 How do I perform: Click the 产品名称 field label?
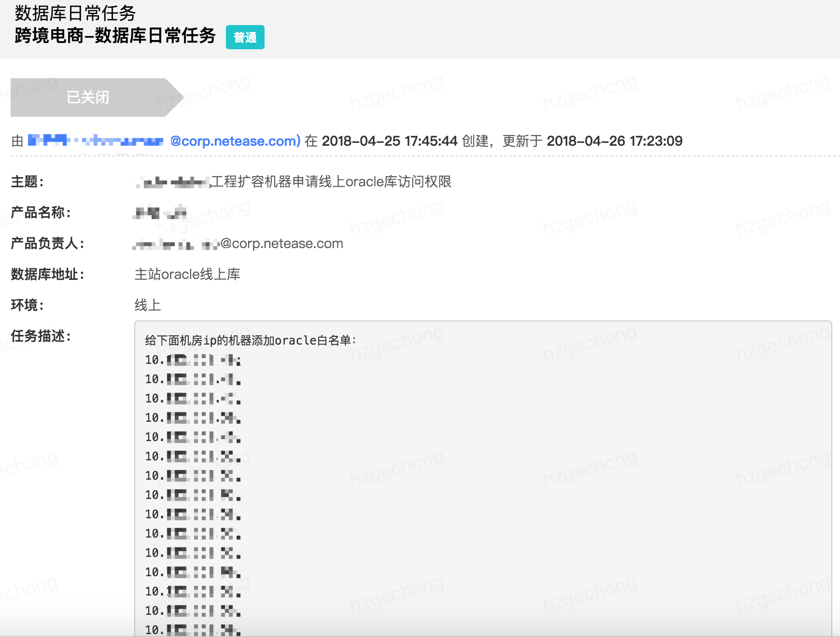pyautogui.click(x=41, y=212)
